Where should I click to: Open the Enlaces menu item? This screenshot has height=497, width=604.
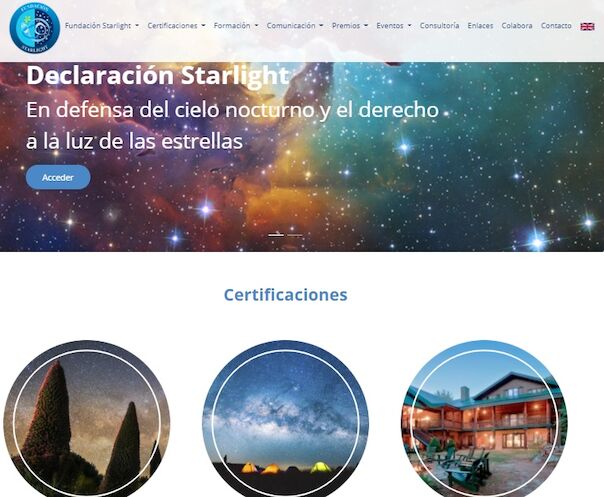[x=480, y=26]
